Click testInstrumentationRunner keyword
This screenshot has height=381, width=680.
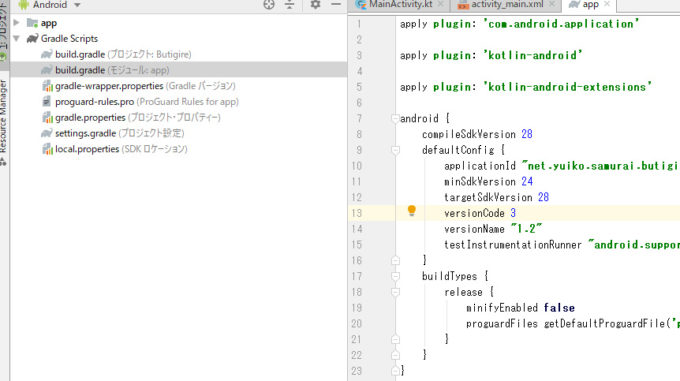(x=513, y=245)
